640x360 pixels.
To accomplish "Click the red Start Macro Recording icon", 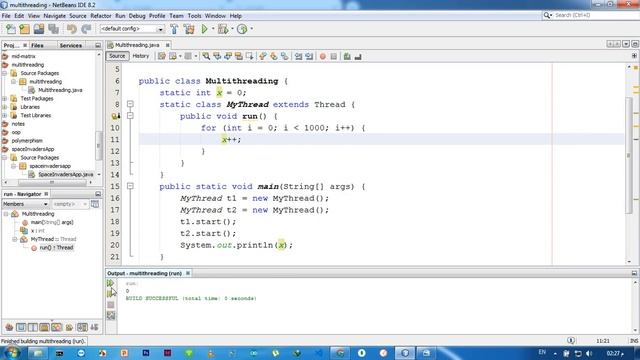I will coord(322,56).
